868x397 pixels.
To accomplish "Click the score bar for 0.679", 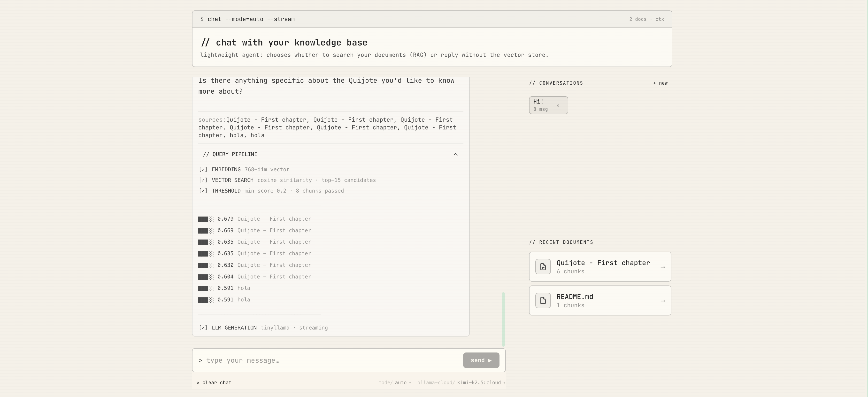I will [206, 219].
